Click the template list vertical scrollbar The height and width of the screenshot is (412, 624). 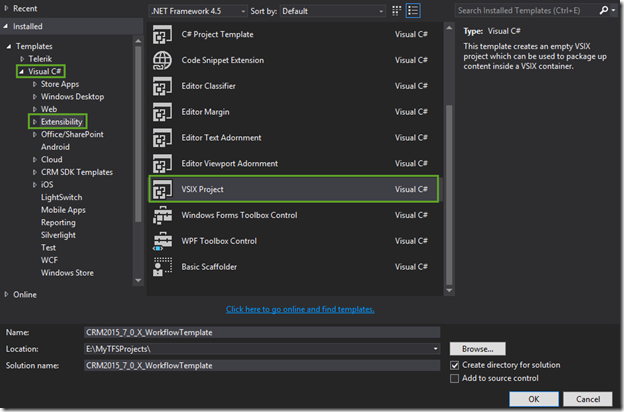449,195
